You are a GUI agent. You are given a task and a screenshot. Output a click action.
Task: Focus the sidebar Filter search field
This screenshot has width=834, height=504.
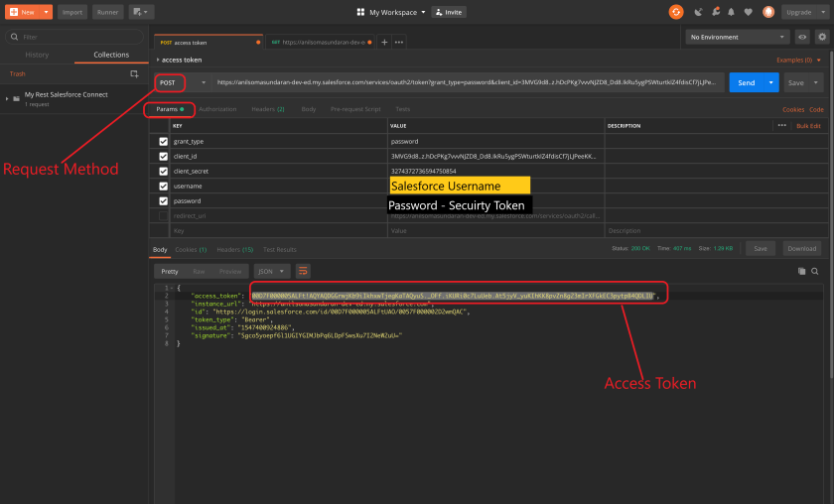point(74,37)
